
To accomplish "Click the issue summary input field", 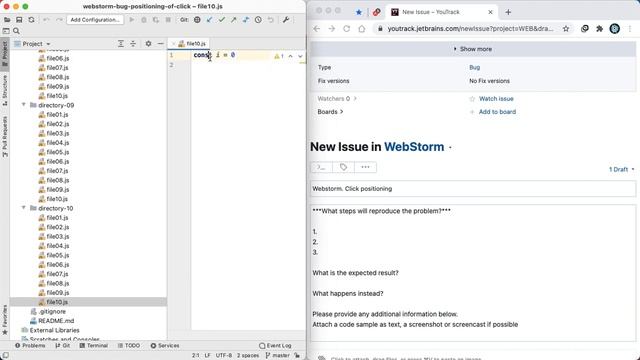I will pyautogui.click(x=473, y=189).
